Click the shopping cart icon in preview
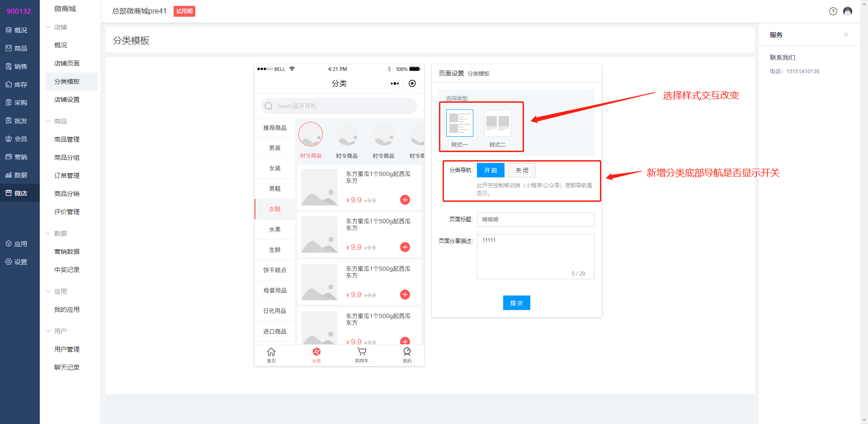The image size is (868, 424). coord(362,352)
